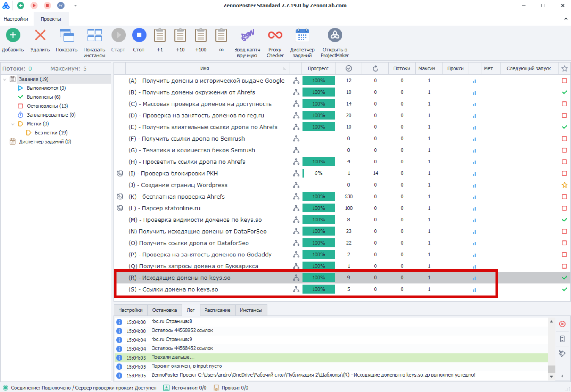
Task: Toggle green checkmark status for task (S)
Action: (564, 289)
